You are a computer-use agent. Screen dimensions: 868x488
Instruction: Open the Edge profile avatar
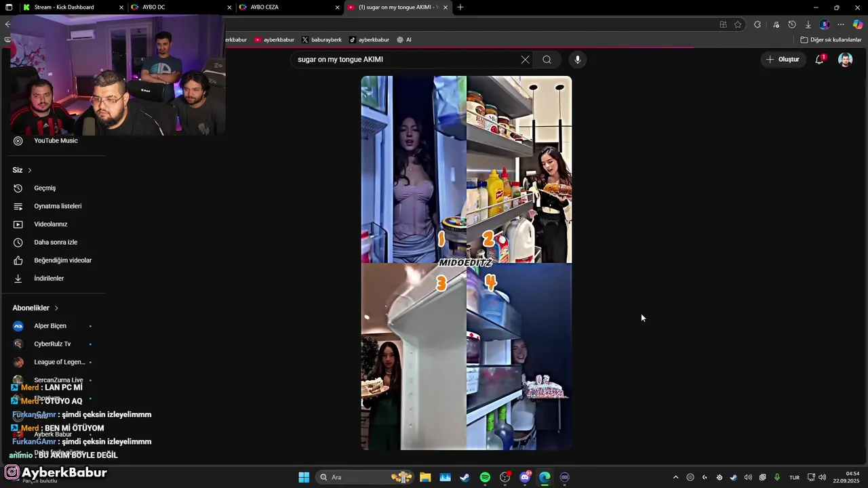825,24
